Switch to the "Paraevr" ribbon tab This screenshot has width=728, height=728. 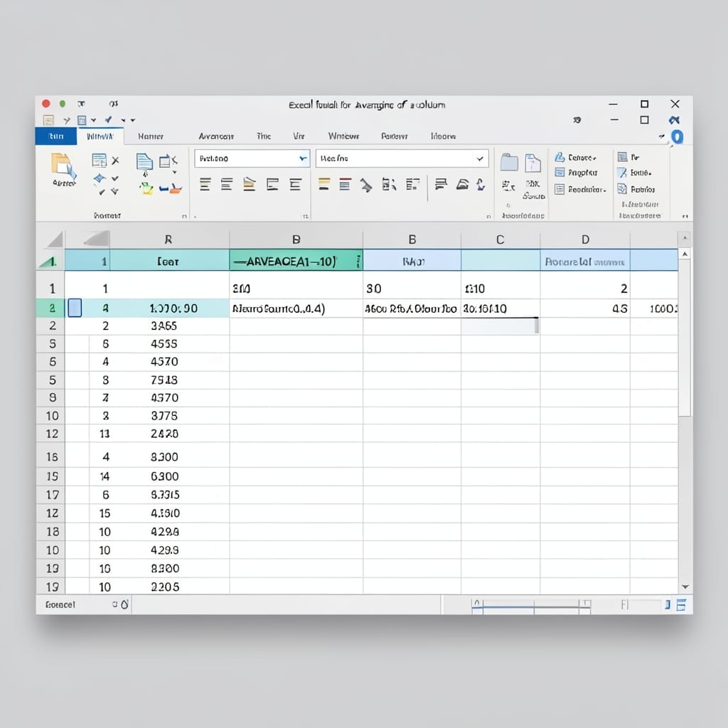pyautogui.click(x=394, y=136)
